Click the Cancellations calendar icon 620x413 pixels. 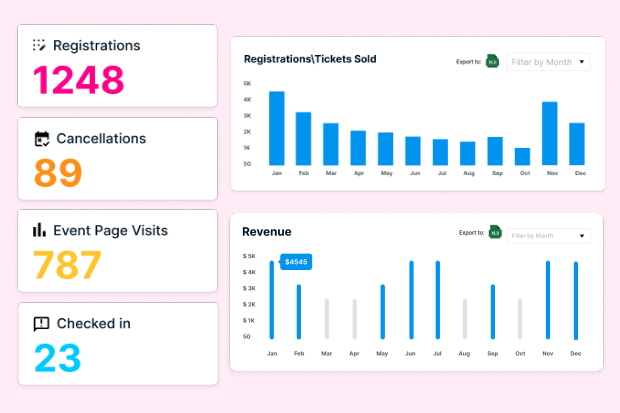tap(42, 139)
